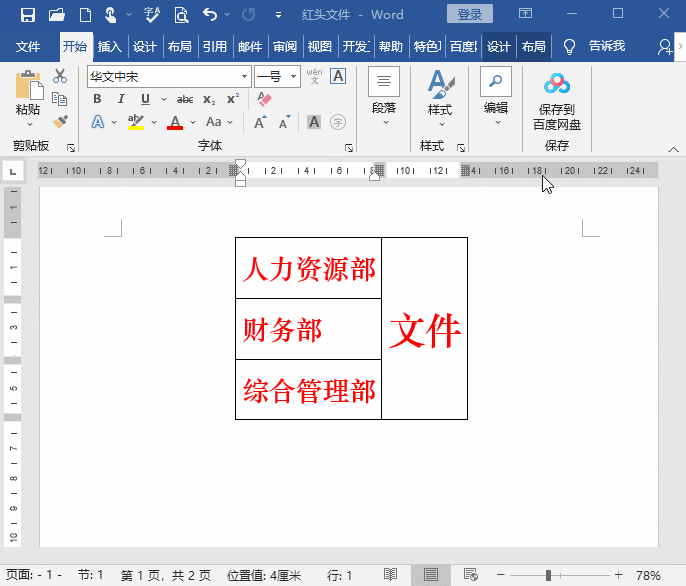Open clipboard pane launcher in 剪贴板 group

[x=71, y=148]
